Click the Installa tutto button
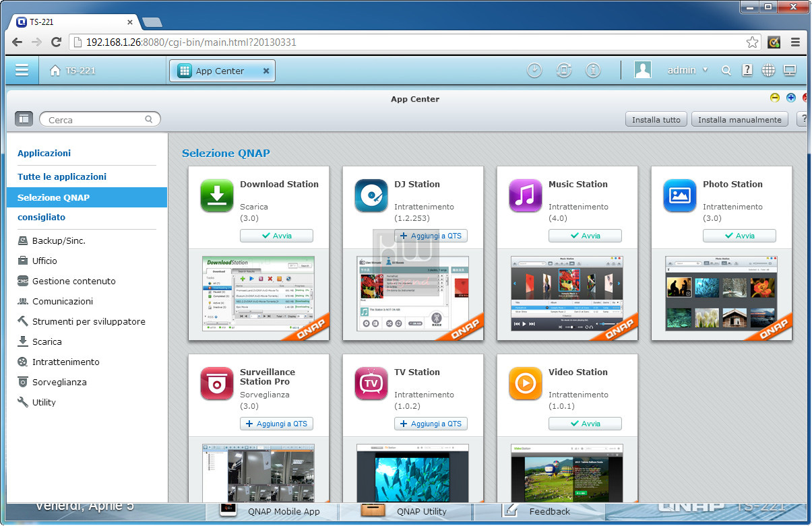 click(x=656, y=120)
